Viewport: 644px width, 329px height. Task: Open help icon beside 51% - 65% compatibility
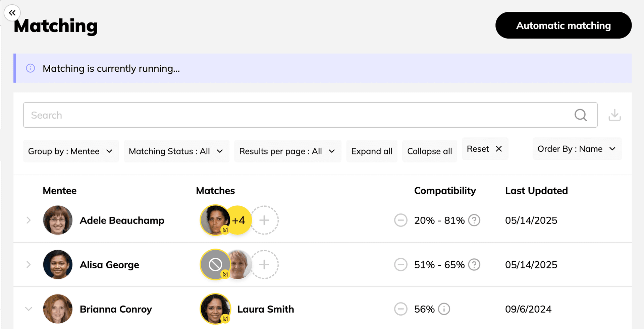(x=474, y=265)
